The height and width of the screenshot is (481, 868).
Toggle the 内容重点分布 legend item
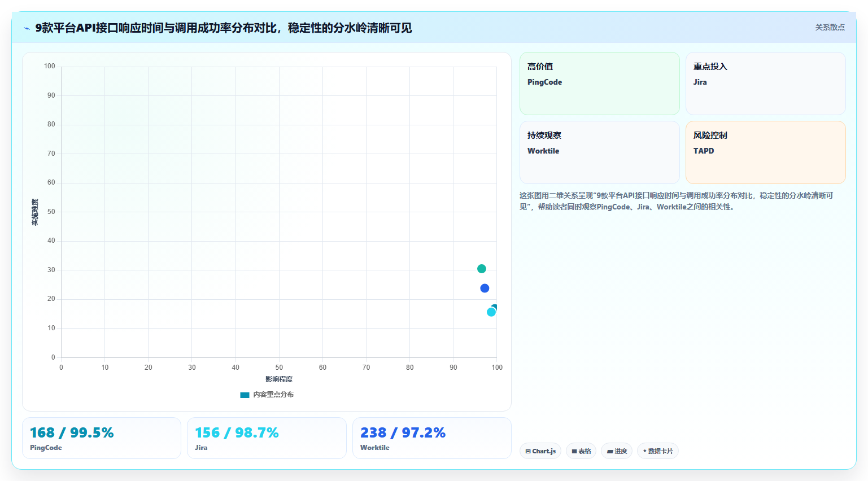(267, 395)
